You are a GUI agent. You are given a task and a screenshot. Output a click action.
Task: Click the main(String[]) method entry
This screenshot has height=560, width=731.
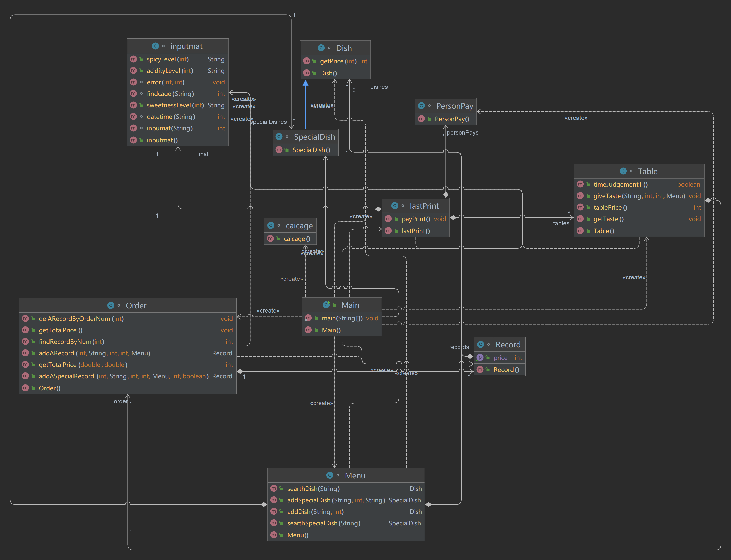click(x=342, y=318)
